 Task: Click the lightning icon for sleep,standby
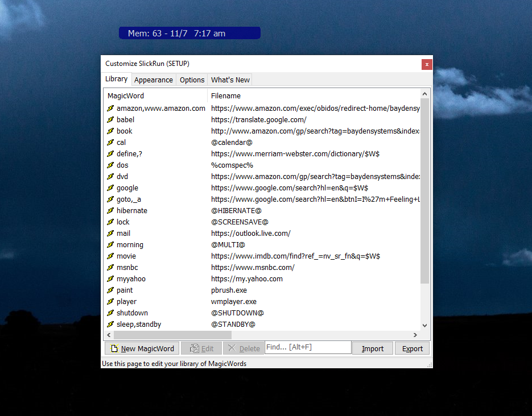click(110, 324)
